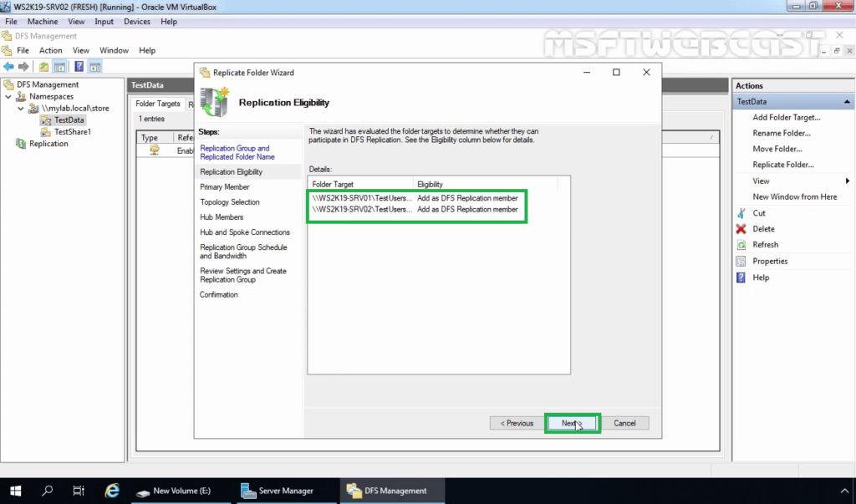Show hidden system tray icons

click(844, 491)
